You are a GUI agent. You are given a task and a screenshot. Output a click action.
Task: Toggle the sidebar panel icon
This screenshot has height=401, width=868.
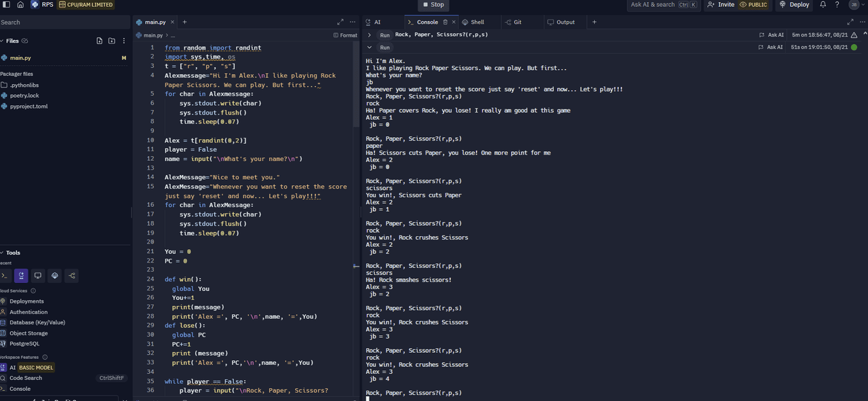(5, 5)
